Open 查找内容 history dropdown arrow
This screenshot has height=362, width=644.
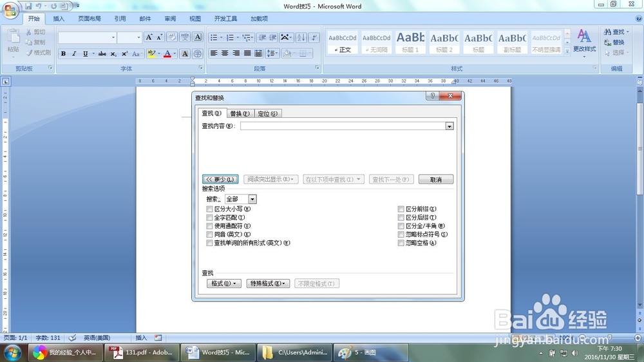click(450, 126)
